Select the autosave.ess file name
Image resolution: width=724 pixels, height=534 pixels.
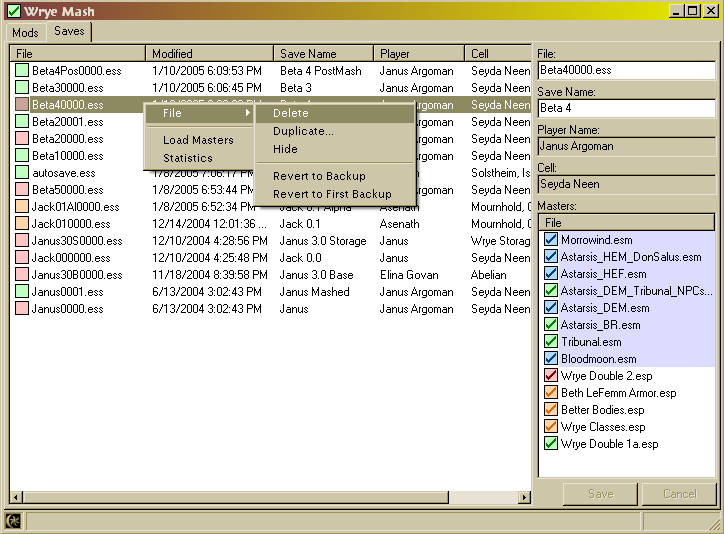pos(64,173)
